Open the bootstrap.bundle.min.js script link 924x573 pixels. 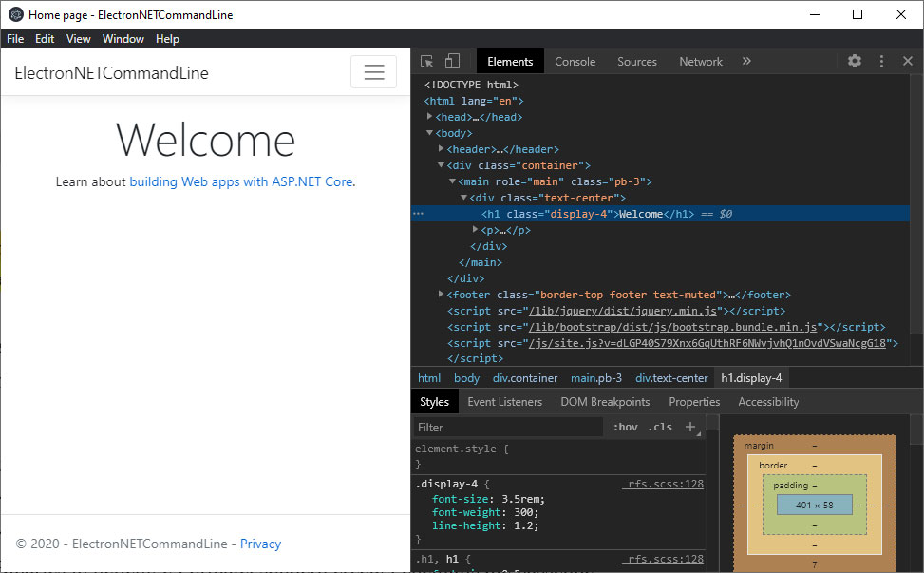(673, 327)
